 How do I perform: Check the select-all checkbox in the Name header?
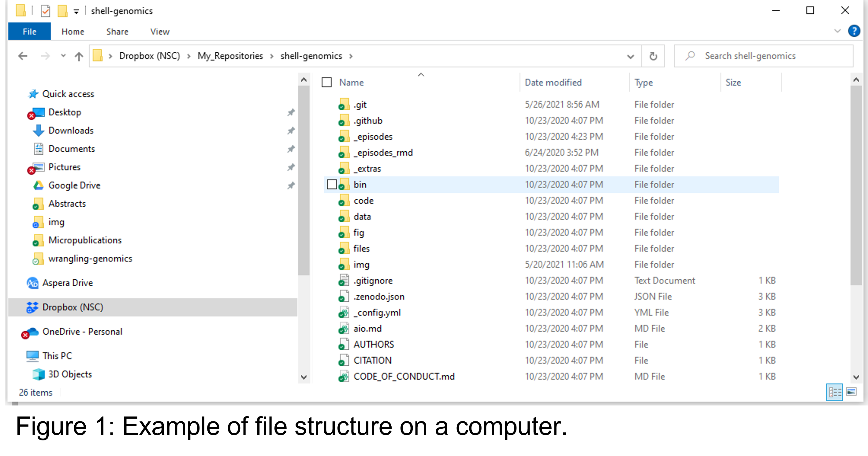pyautogui.click(x=326, y=82)
